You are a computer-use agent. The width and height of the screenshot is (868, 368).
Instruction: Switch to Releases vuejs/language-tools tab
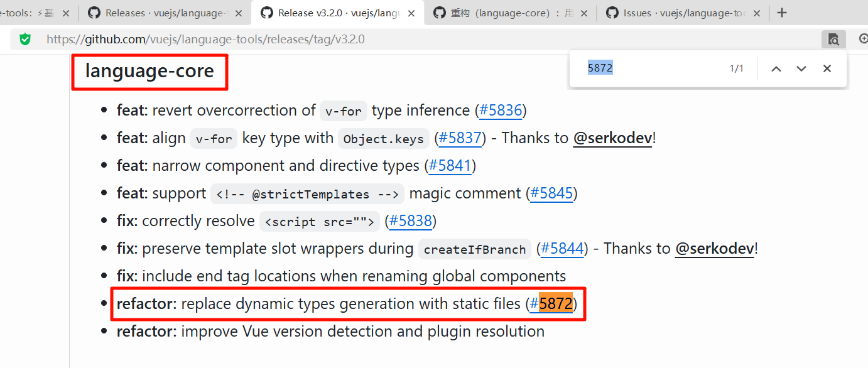163,13
